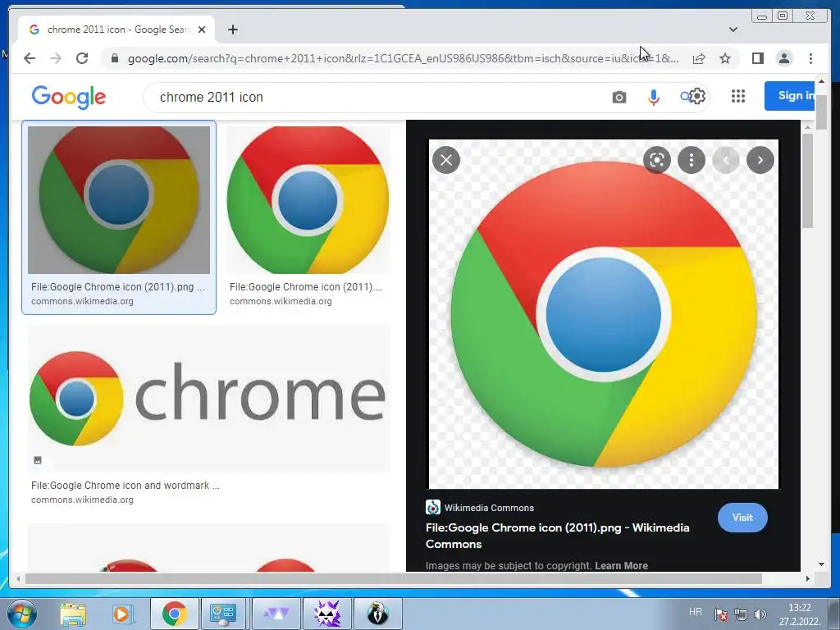Open File:Google Chrome icon (2011).png title link

pyautogui.click(x=558, y=536)
